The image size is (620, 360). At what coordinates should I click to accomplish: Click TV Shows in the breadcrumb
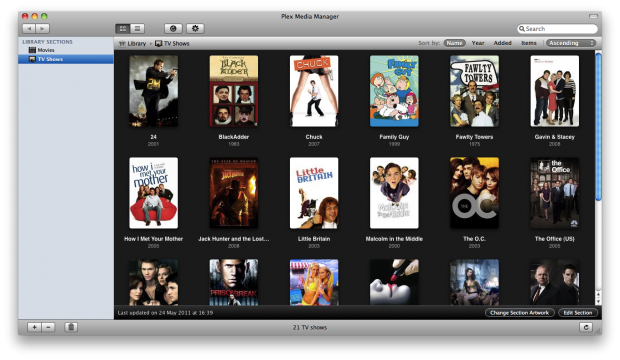177,44
